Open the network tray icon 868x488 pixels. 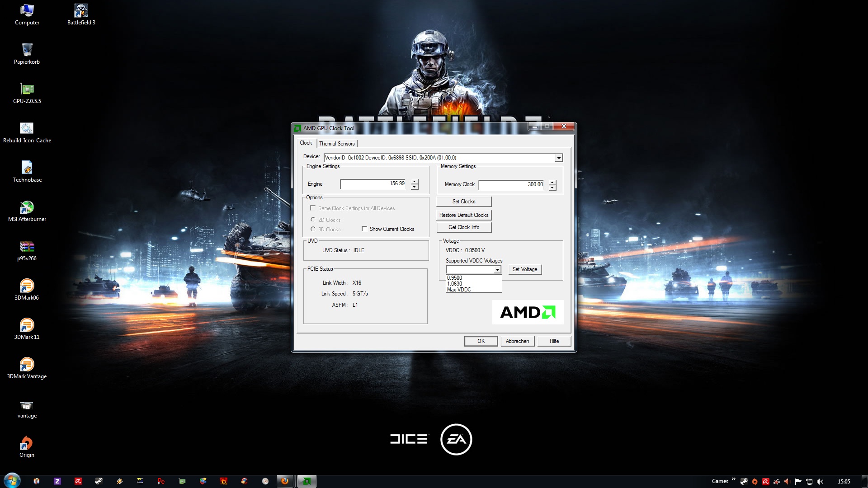point(809,482)
